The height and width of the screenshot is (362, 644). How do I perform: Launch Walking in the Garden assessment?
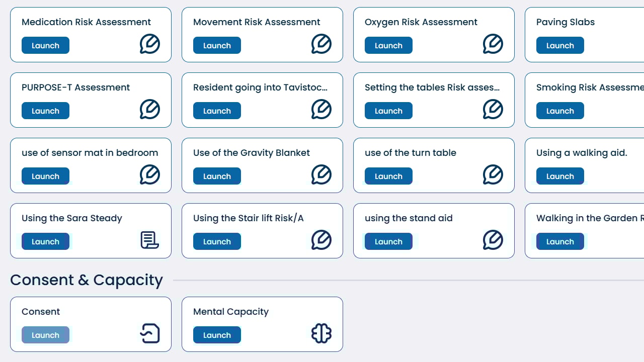tap(560, 242)
